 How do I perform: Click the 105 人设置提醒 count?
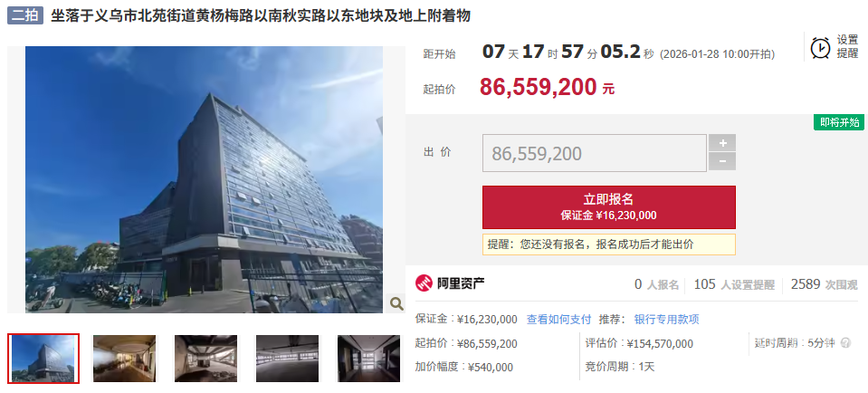734,284
